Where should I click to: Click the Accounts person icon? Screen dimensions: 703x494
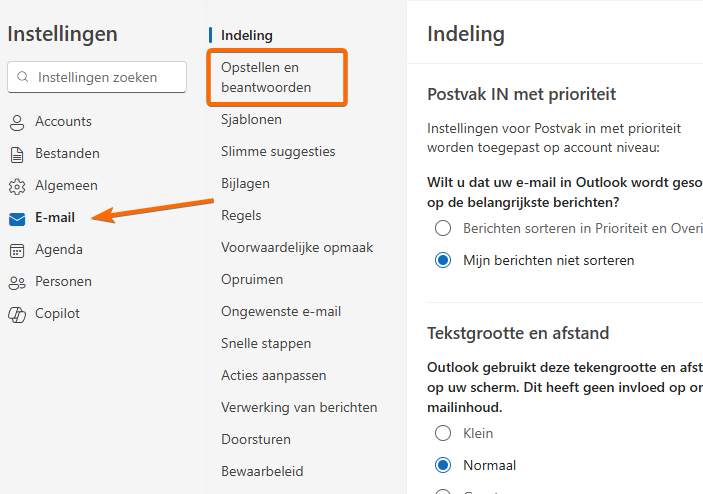pyautogui.click(x=17, y=122)
